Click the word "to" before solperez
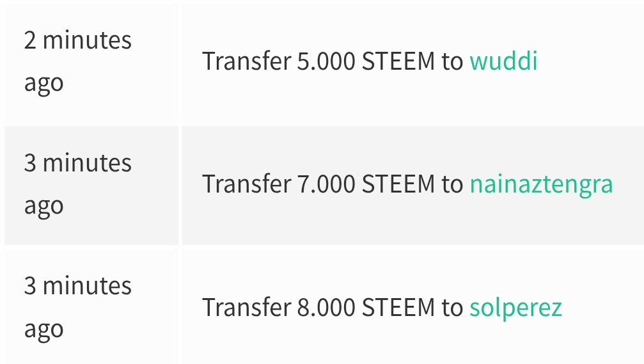 coord(452,308)
